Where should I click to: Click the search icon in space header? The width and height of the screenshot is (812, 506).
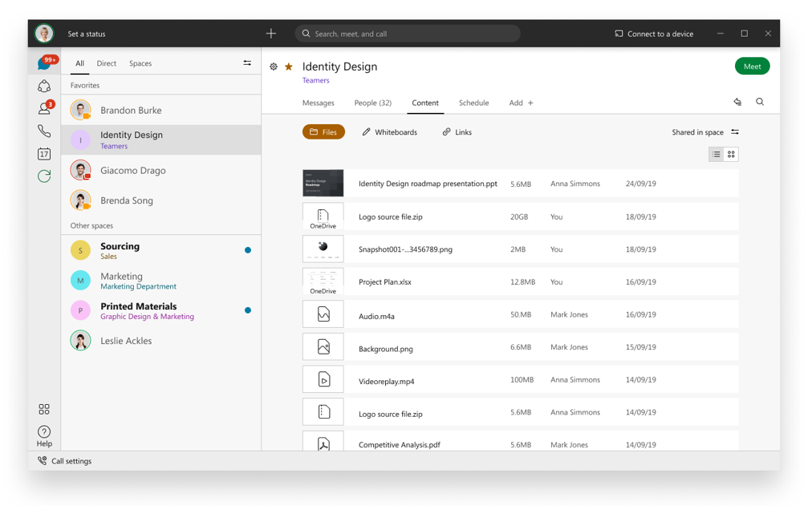pos(760,103)
